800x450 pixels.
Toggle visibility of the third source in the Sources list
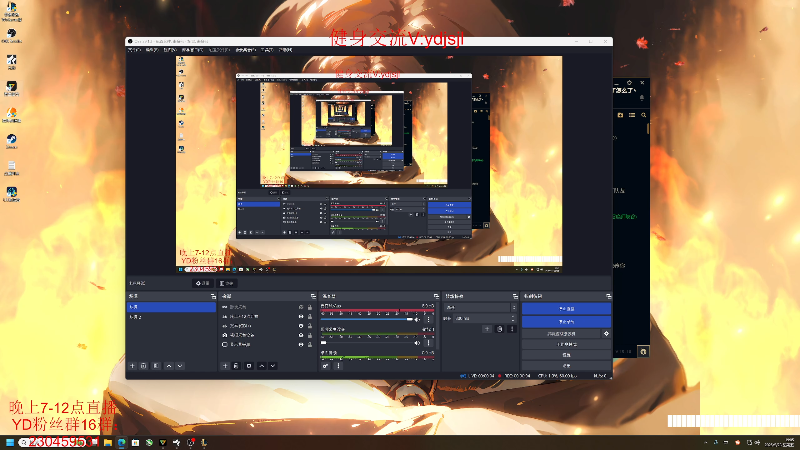[301, 326]
